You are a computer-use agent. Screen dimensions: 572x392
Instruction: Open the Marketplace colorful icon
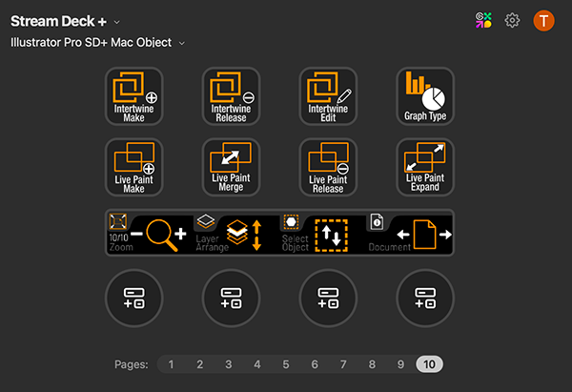(483, 20)
